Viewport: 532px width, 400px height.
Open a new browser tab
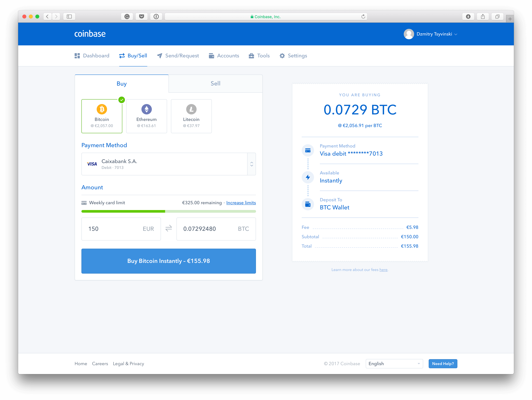510,19
